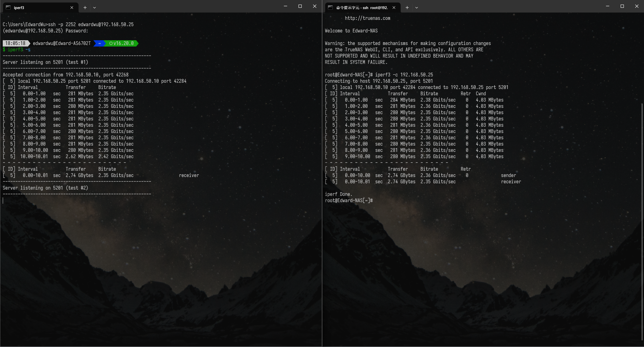
Task: Close the ssh root terminal window
Action: (x=637, y=6)
